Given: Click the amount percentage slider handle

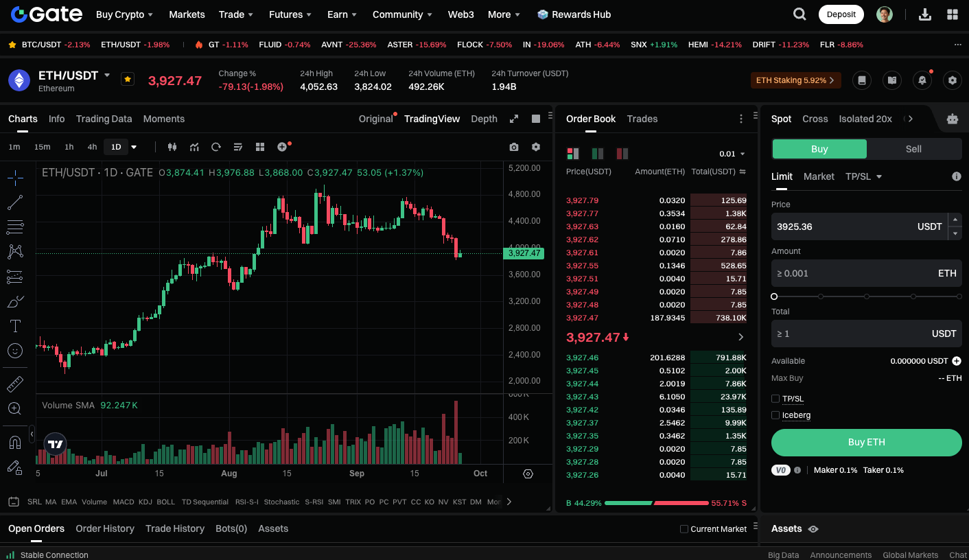Looking at the screenshot, I should tap(774, 296).
